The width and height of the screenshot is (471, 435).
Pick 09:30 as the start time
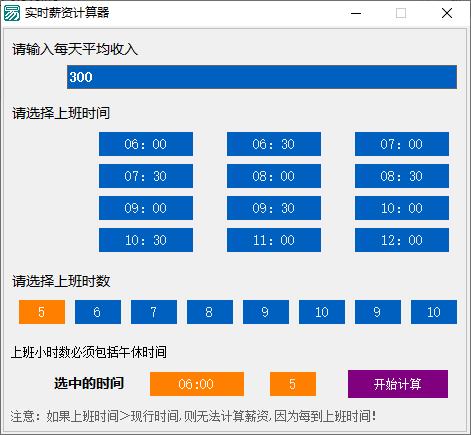click(x=274, y=208)
